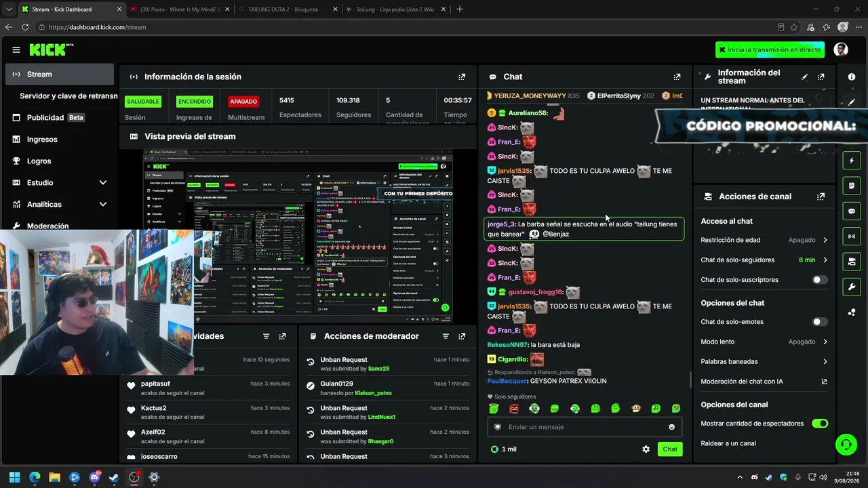
Task: Click the wrench icon in the right rail
Action: [852, 287]
